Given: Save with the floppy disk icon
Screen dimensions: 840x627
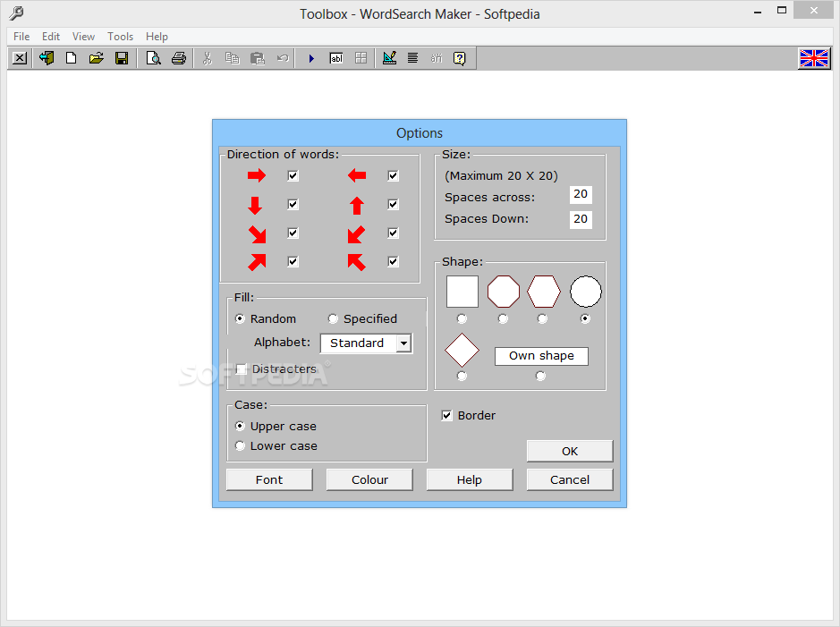Looking at the screenshot, I should (122, 58).
